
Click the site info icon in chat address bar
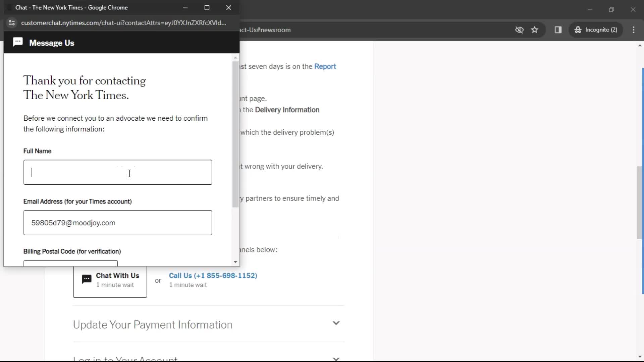(12, 23)
